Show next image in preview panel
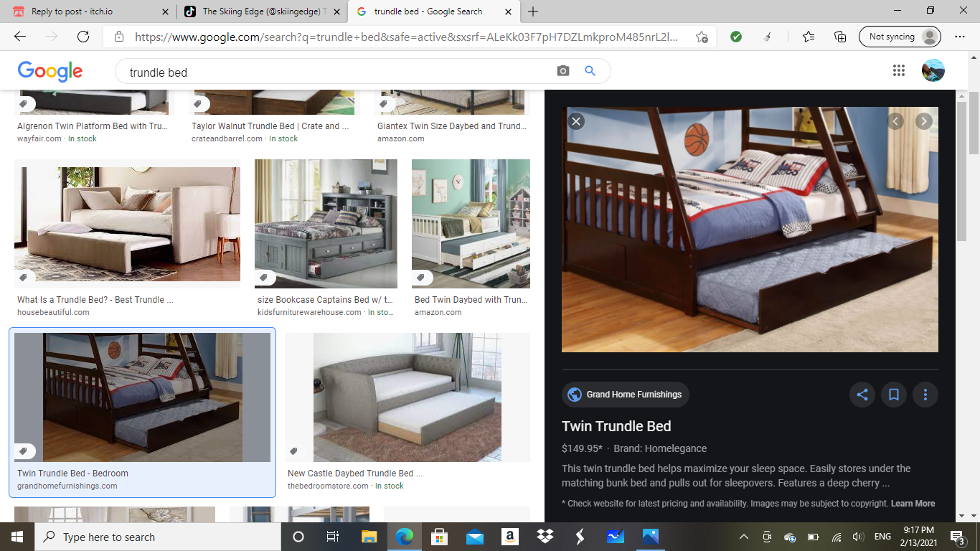The height and width of the screenshot is (551, 980). (924, 121)
